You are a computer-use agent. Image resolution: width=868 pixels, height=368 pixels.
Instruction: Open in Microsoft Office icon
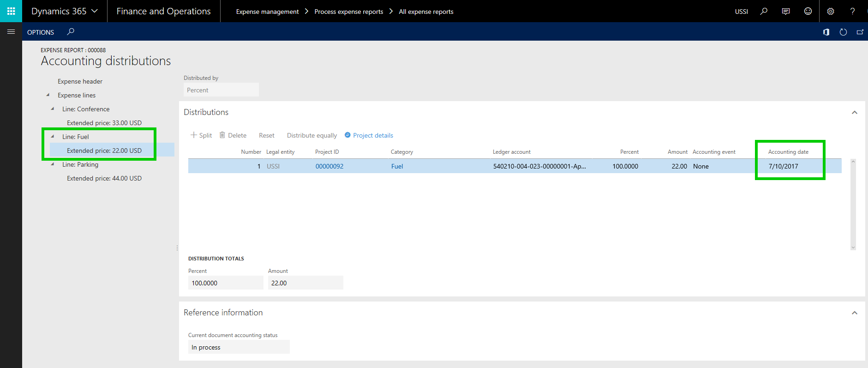pyautogui.click(x=826, y=32)
